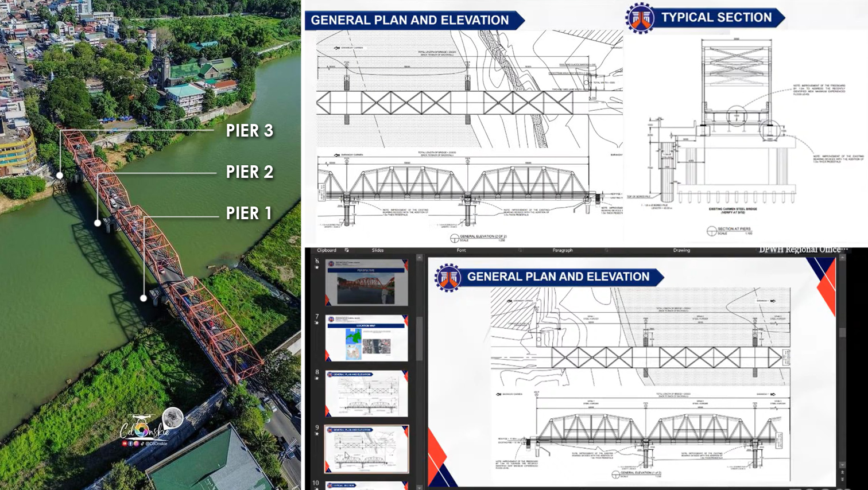Screen dimensions: 868x490
Task: Open the Font group dialog launcher
Action: pyautogui.click(x=520, y=250)
